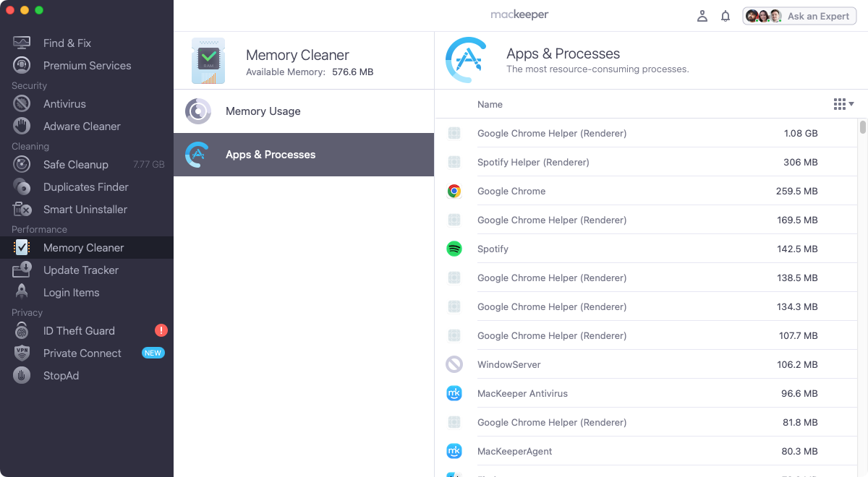Click the 142.5 MB Spotify value
This screenshot has width=868, height=477.
click(x=797, y=249)
